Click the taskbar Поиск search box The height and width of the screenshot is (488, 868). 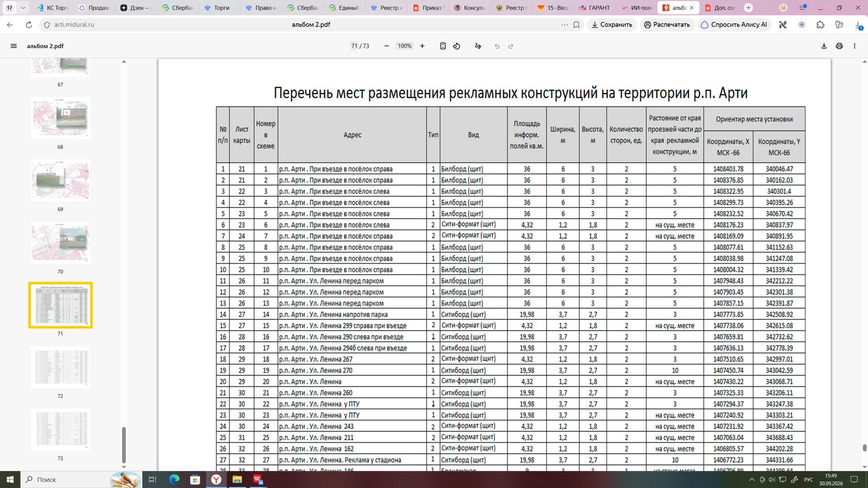81,479
